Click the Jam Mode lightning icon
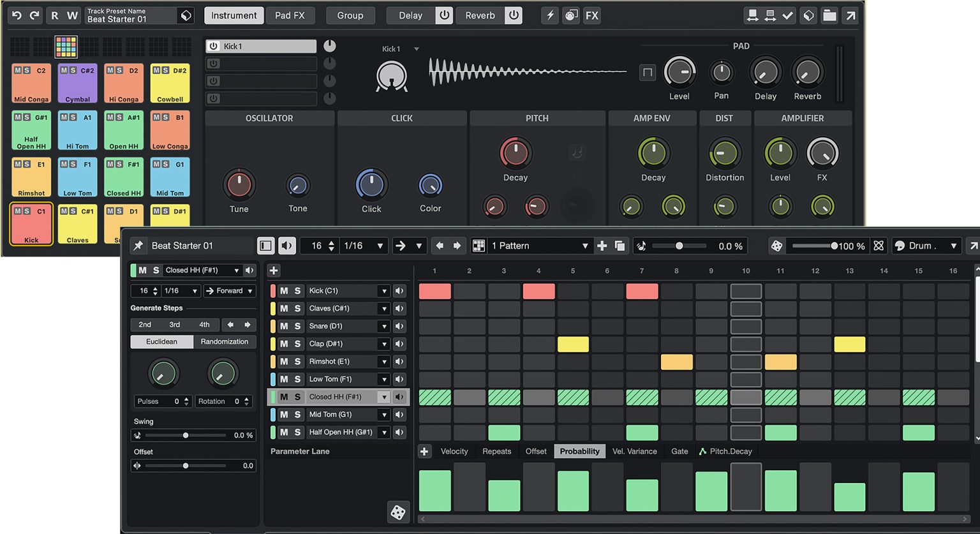This screenshot has width=980, height=534. pyautogui.click(x=550, y=15)
